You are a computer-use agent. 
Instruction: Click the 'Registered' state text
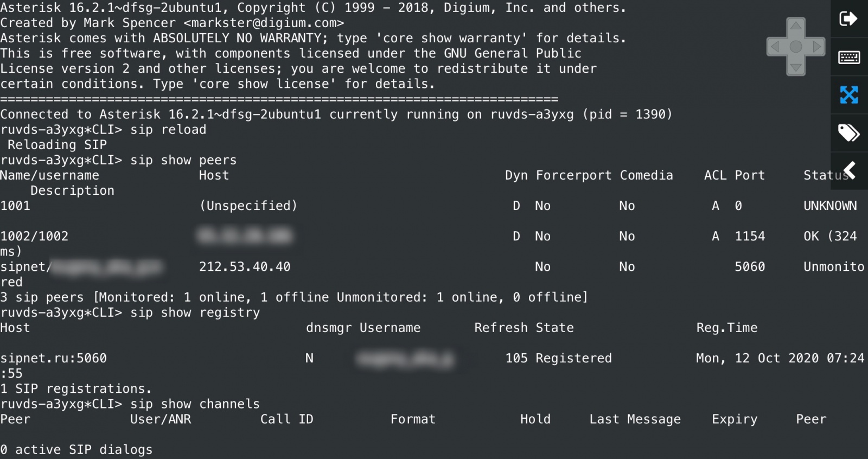(573, 358)
